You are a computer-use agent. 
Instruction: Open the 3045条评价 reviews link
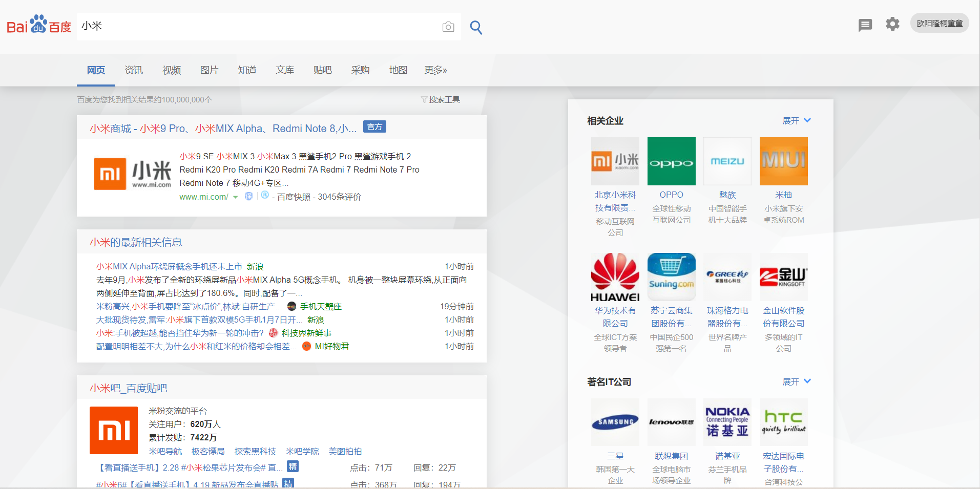click(x=340, y=197)
